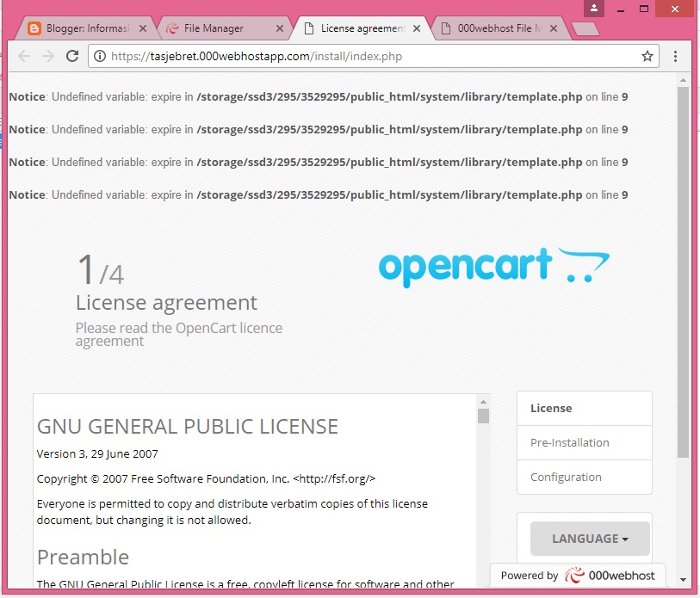Click the browser back arrow
The image size is (700, 598).
(24, 56)
